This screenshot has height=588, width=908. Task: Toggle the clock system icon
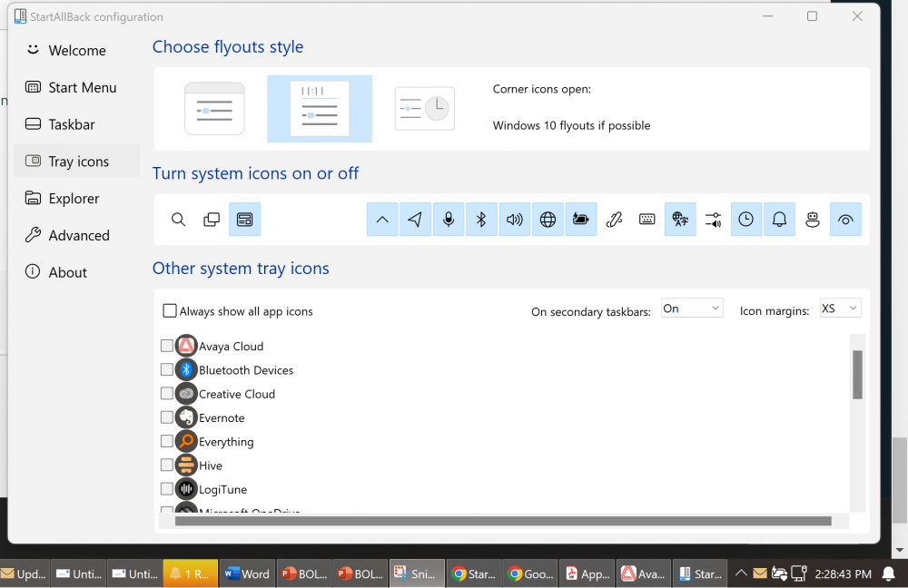745,220
